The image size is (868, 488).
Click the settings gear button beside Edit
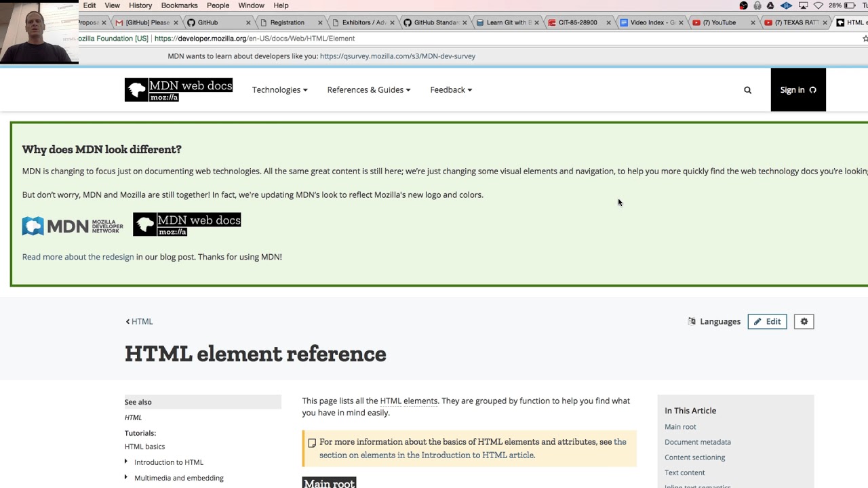click(804, 321)
